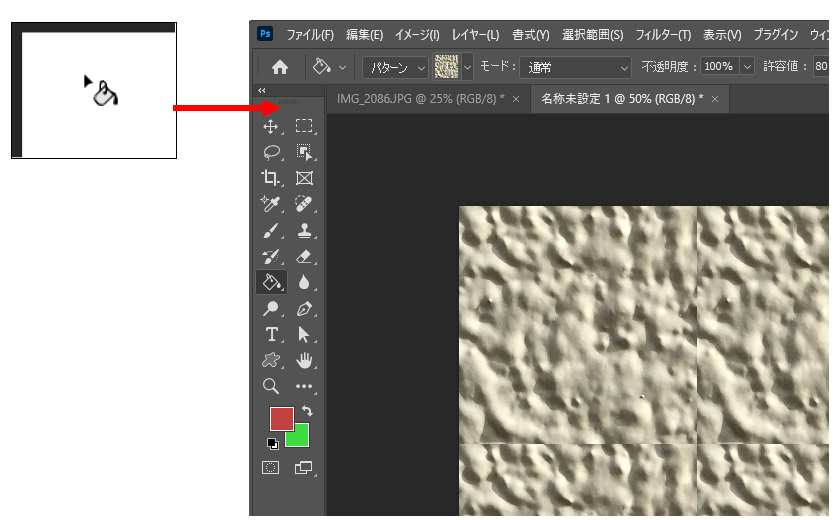
Task: Select the Hand tool
Action: [x=304, y=360]
